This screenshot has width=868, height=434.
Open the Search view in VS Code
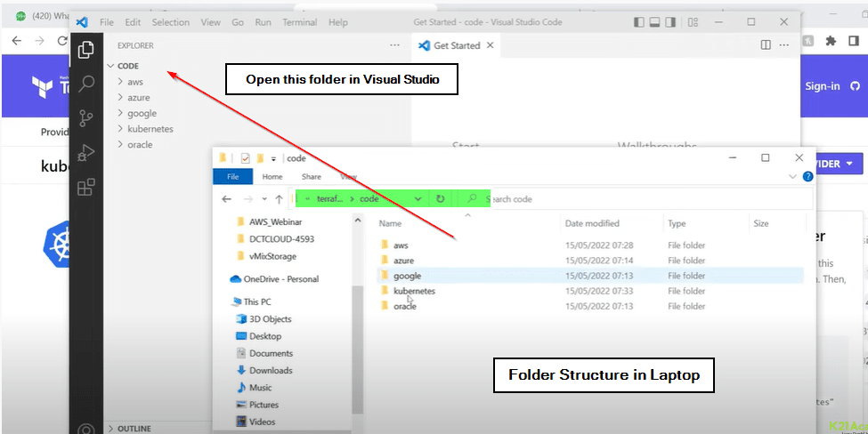pyautogui.click(x=86, y=84)
